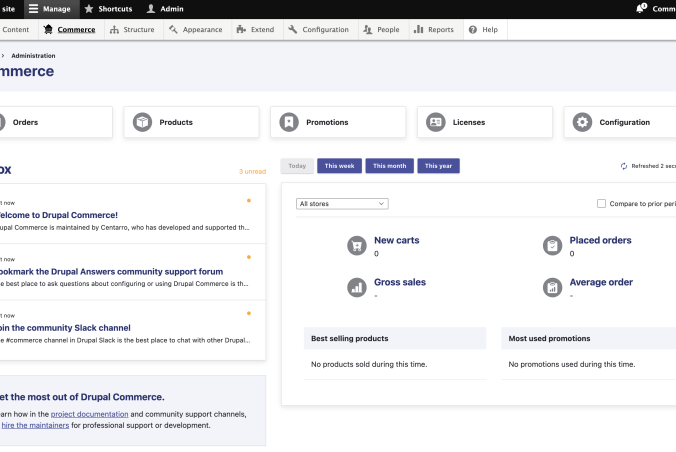Enable Compare to prior period checkbox
Image resolution: width=676 pixels, height=452 pixels.
coord(601,203)
